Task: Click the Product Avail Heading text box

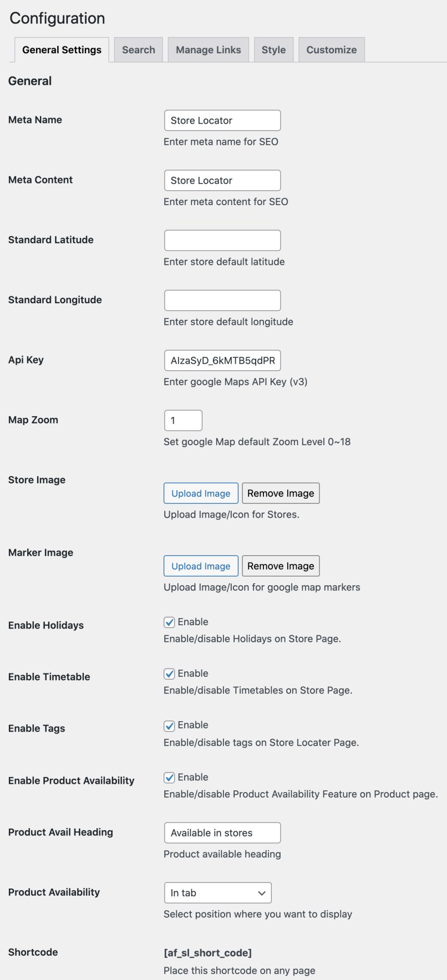Action: click(x=222, y=833)
